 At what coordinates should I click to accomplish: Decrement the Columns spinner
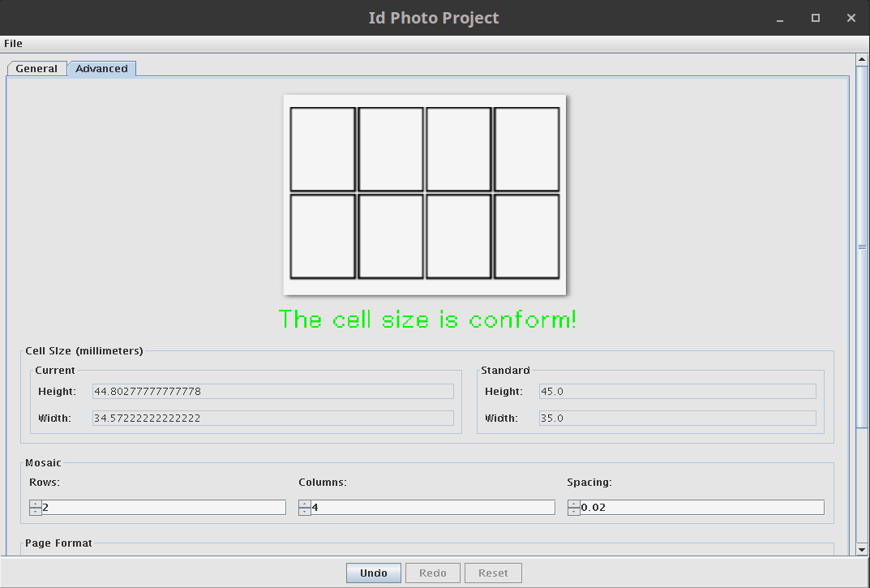[304, 512]
